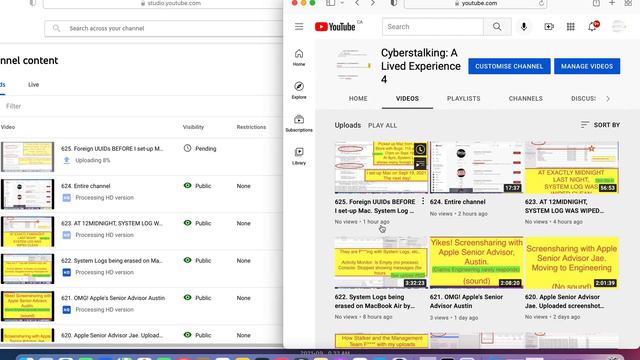The height and width of the screenshot is (360, 640).
Task: Click the YouTube logo
Action: tap(335, 27)
